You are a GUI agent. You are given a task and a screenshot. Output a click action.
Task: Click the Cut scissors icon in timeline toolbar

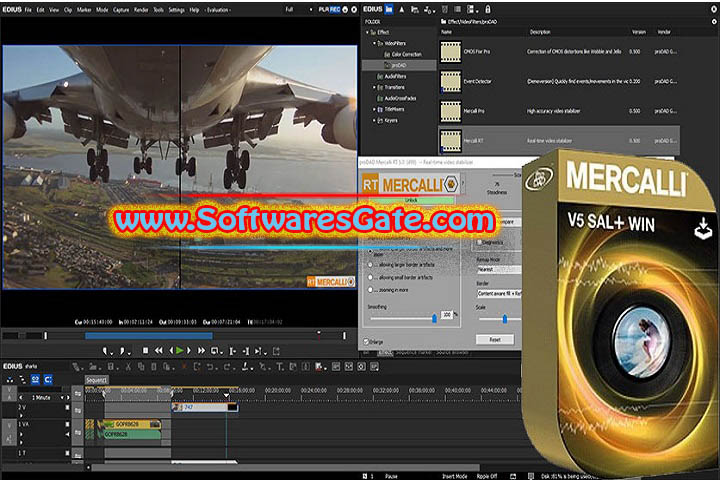coord(128,367)
